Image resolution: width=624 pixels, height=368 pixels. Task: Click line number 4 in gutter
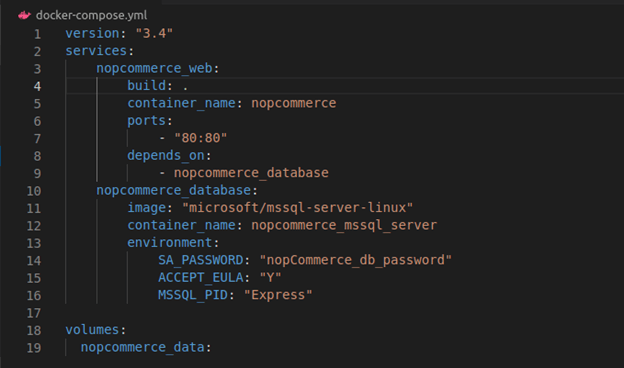[x=37, y=86]
